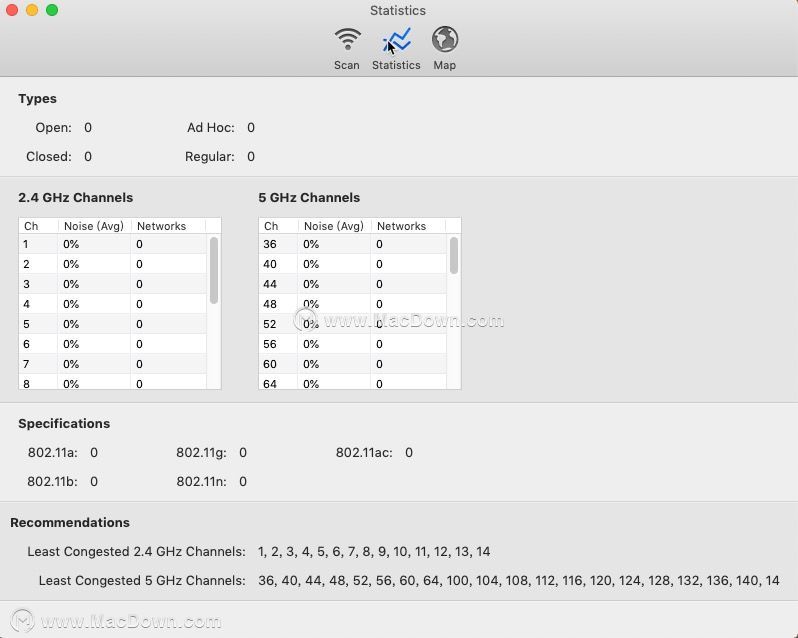Sort 2.4 GHz table by Ch column
This screenshot has height=638, width=798.
(x=38, y=226)
